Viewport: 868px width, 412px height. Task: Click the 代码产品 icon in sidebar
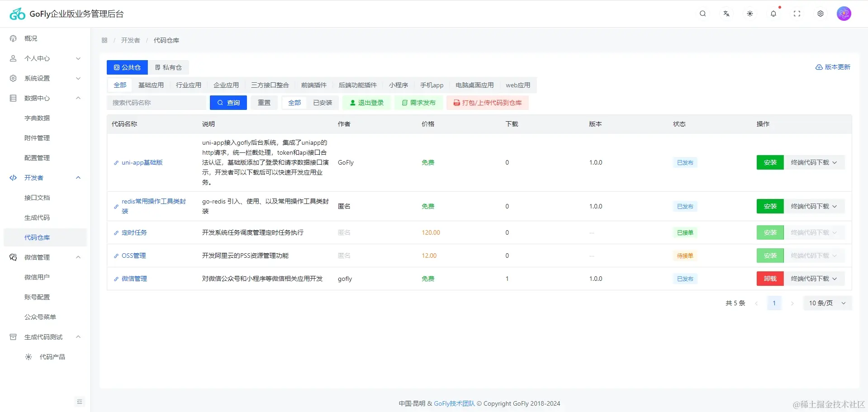coord(28,357)
